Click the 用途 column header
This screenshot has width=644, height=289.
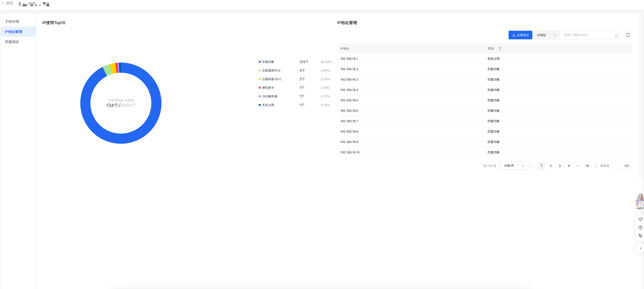point(491,48)
